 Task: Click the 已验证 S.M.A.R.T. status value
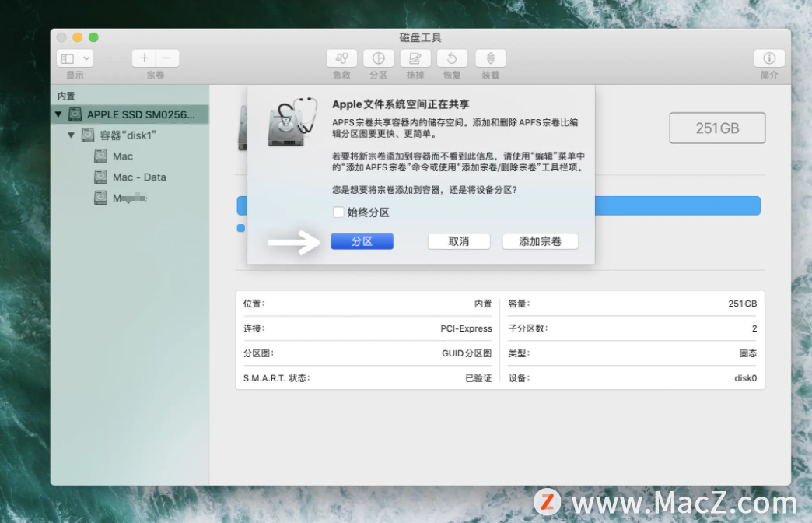click(478, 378)
